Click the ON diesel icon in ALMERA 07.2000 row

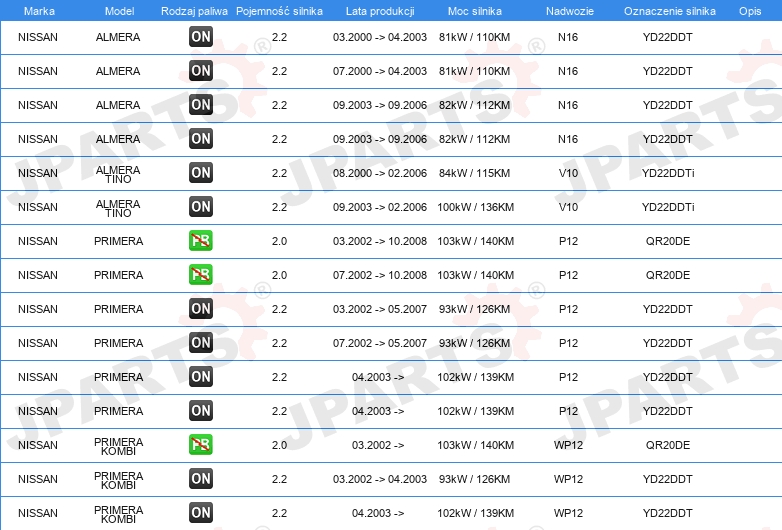[x=200, y=71]
